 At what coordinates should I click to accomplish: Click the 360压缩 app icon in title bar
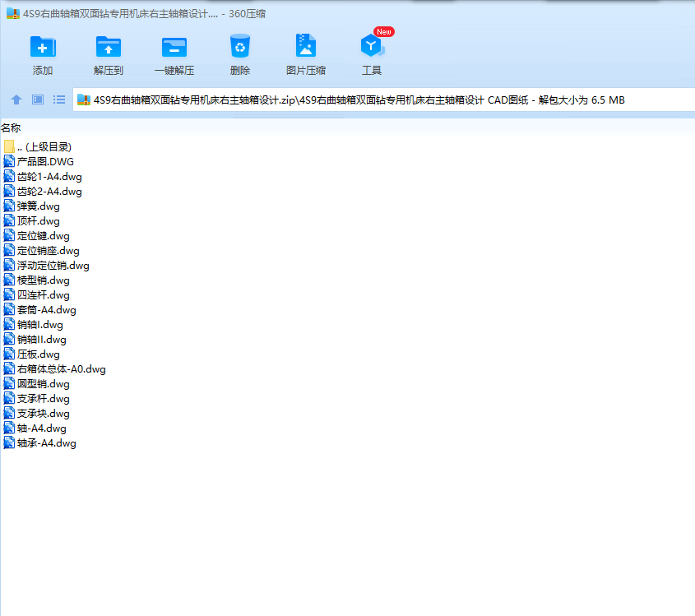click(x=13, y=14)
